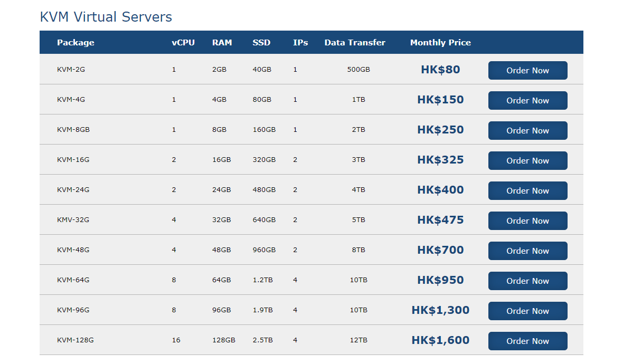Click the 64GB RAM value
Viewport: 623px width, 364px height.
click(221, 280)
